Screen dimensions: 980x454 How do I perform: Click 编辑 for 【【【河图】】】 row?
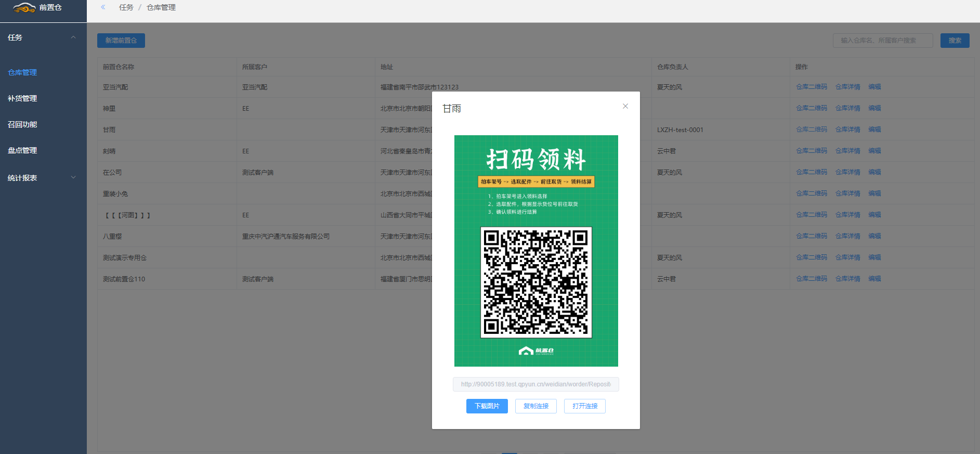point(874,215)
